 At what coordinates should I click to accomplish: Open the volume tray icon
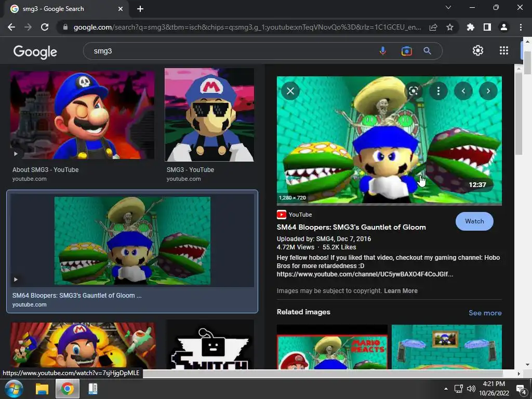point(471,389)
